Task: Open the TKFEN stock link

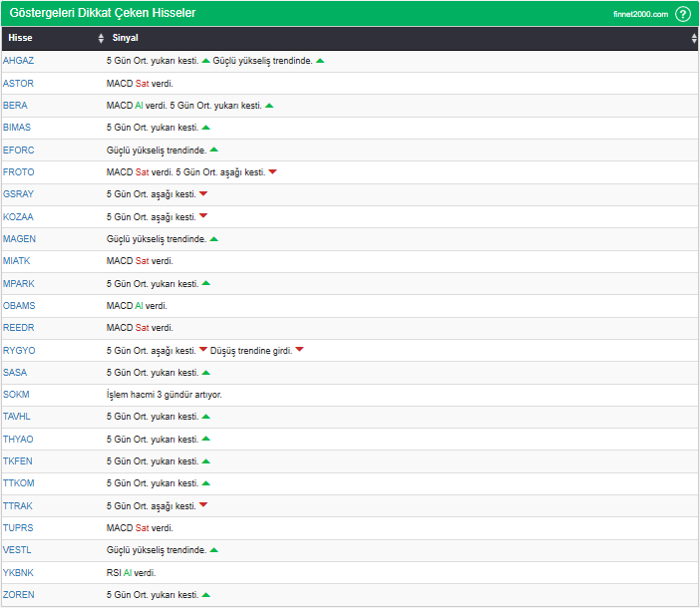Action: coord(17,460)
